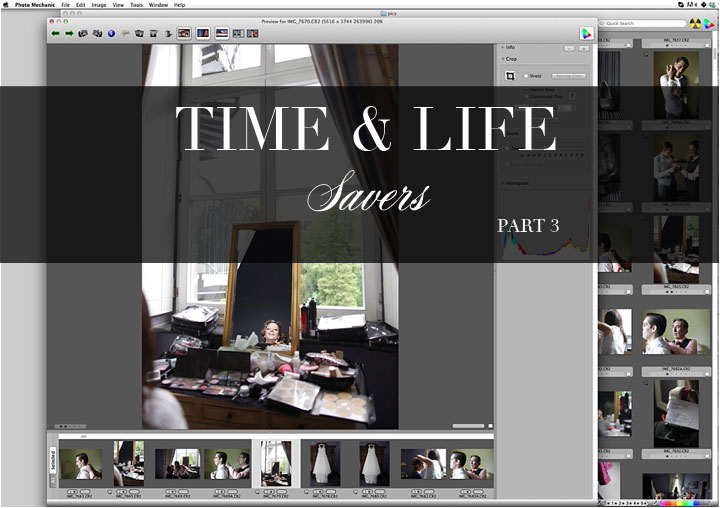Go to previous image with green left arrow
This screenshot has width=720, height=508.
coord(56,34)
